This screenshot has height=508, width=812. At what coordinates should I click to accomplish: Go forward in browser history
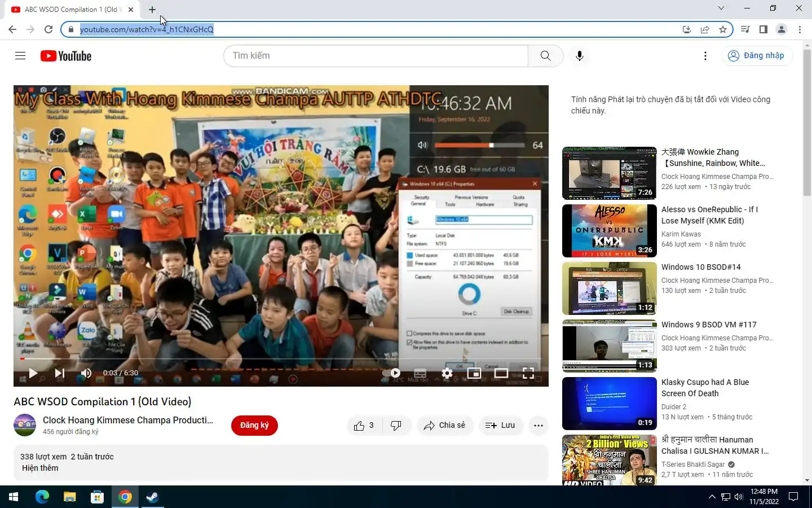tap(30, 29)
